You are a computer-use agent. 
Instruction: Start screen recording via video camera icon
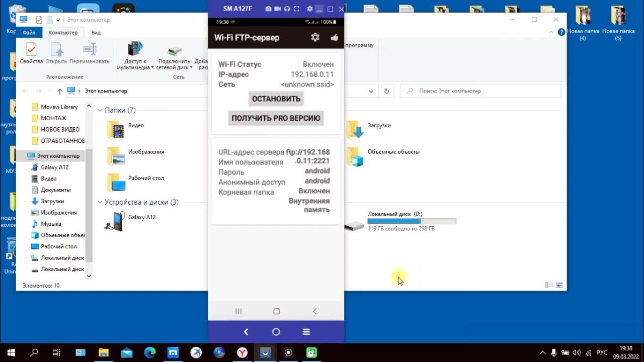pyautogui.click(x=278, y=9)
